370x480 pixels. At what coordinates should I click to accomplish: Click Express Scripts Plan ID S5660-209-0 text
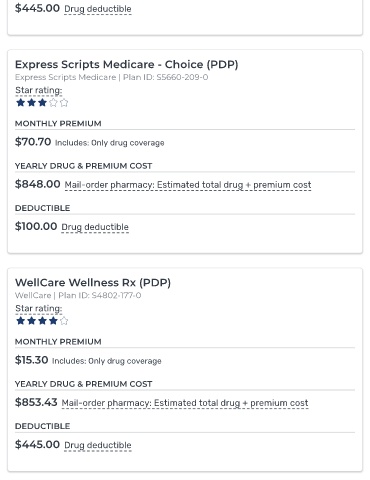166,77
